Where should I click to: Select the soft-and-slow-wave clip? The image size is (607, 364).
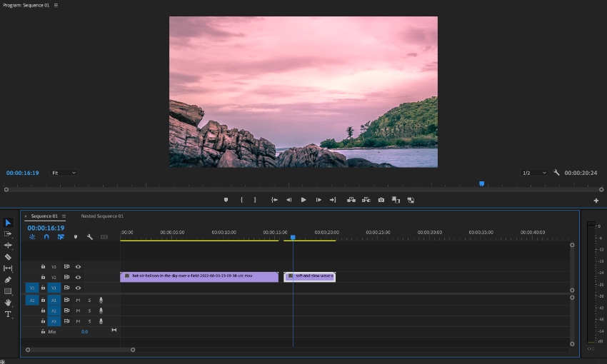pyautogui.click(x=310, y=277)
